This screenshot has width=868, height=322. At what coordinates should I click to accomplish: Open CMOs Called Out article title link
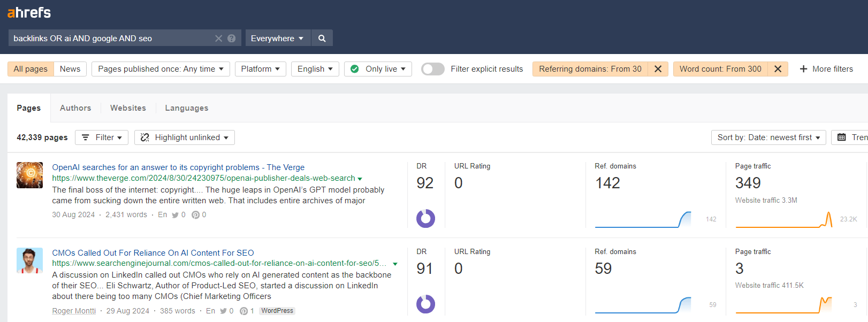click(x=153, y=253)
